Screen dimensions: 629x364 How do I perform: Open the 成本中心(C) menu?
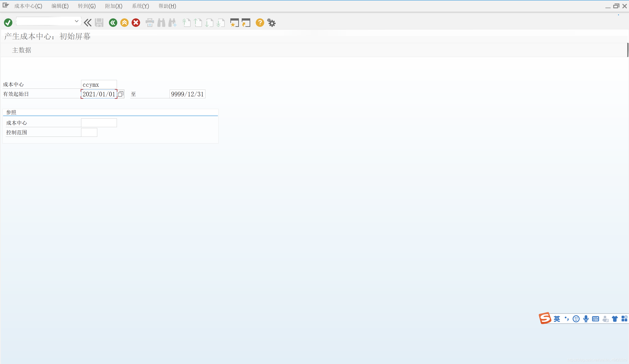point(28,6)
